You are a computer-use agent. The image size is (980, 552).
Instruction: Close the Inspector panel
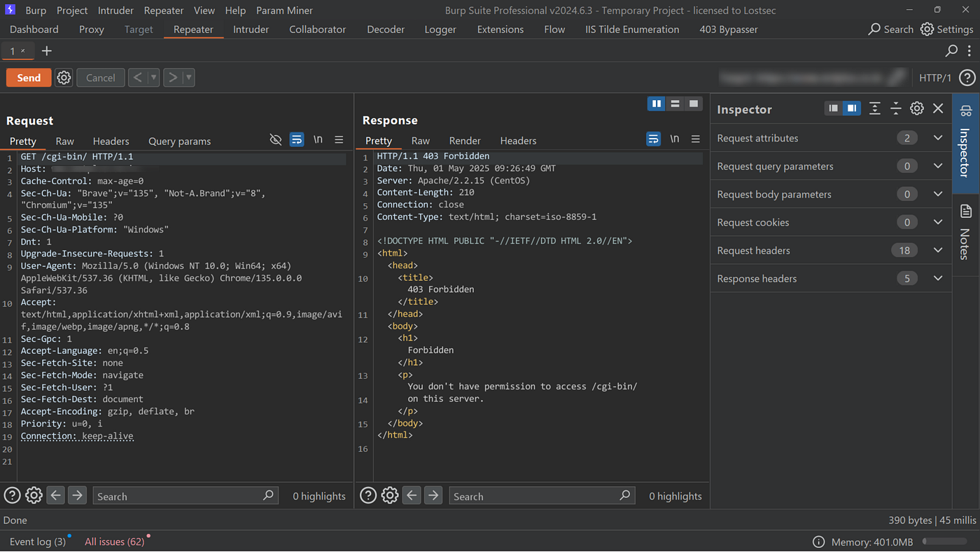[x=938, y=109]
